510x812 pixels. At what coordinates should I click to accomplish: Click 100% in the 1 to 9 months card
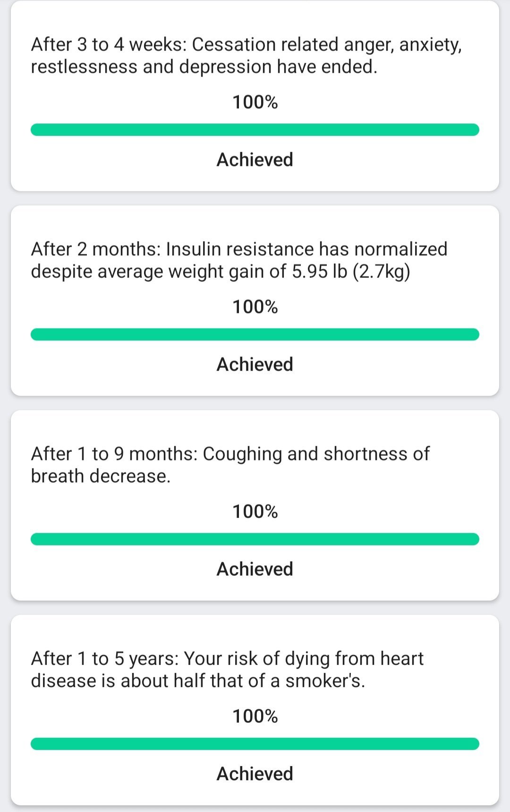pyautogui.click(x=255, y=511)
